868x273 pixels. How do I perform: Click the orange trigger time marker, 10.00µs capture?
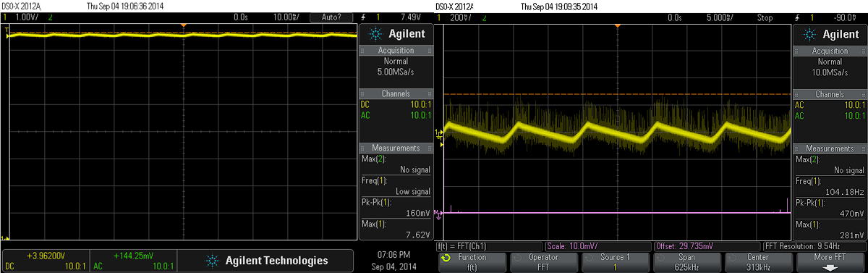184,26
